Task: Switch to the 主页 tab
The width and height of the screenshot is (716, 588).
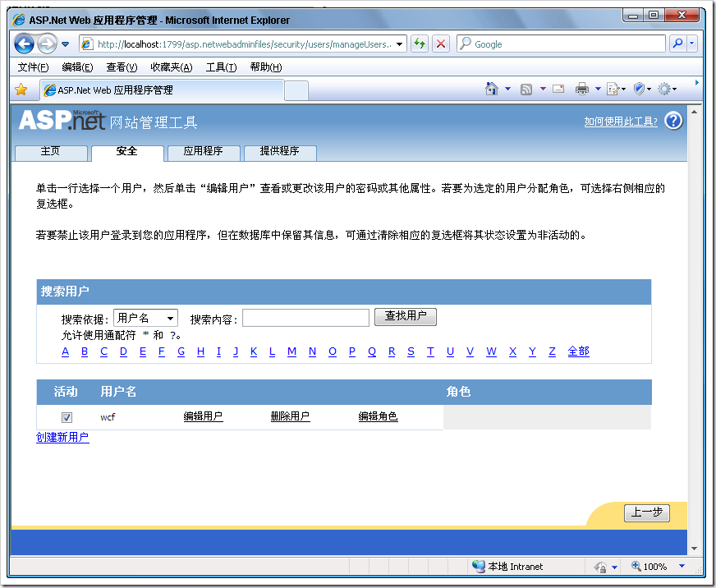Action: (x=51, y=152)
